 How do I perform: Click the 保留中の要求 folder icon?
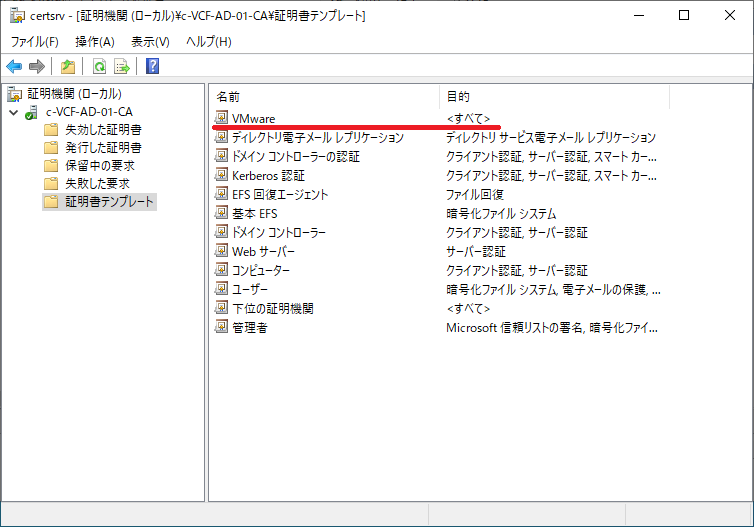point(51,166)
